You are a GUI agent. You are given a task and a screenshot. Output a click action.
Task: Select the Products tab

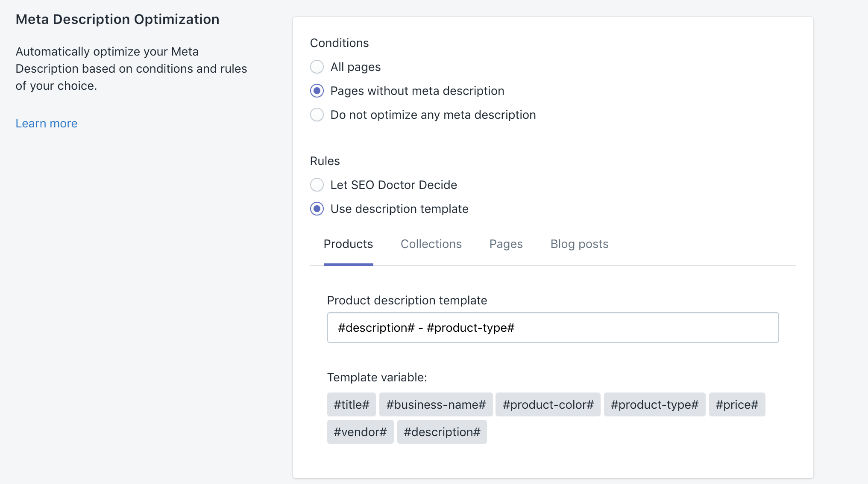348,244
